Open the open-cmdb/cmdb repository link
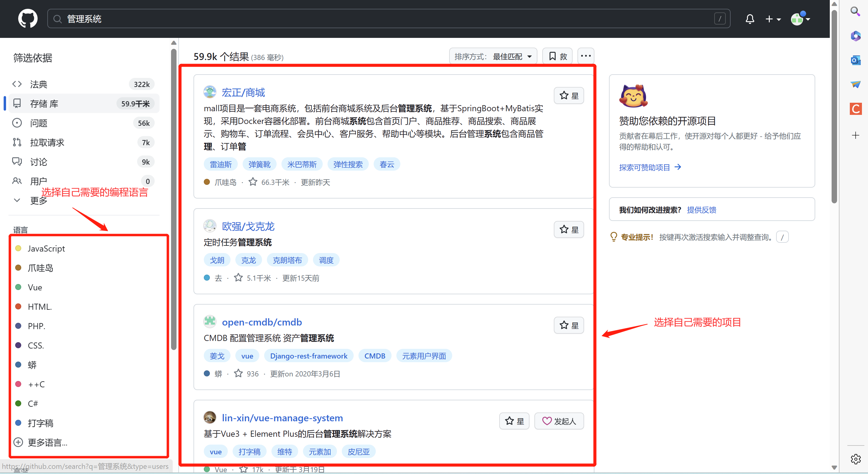The width and height of the screenshot is (868, 474). coord(261,322)
